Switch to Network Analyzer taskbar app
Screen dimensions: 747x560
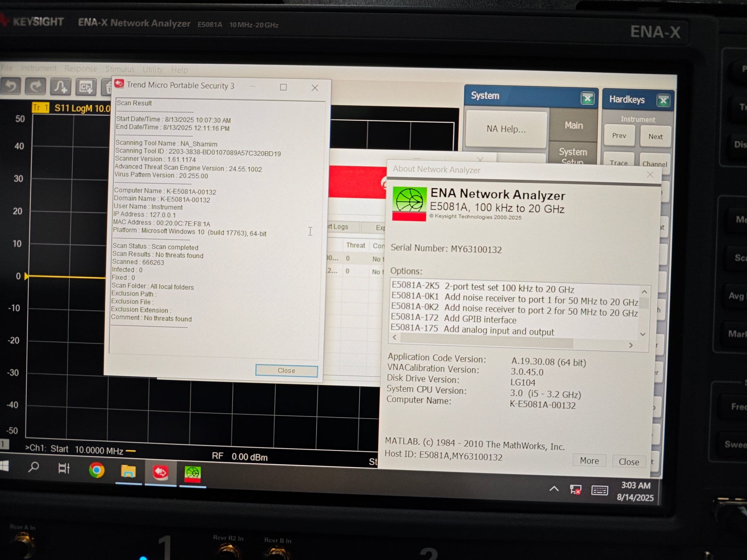[x=192, y=475]
